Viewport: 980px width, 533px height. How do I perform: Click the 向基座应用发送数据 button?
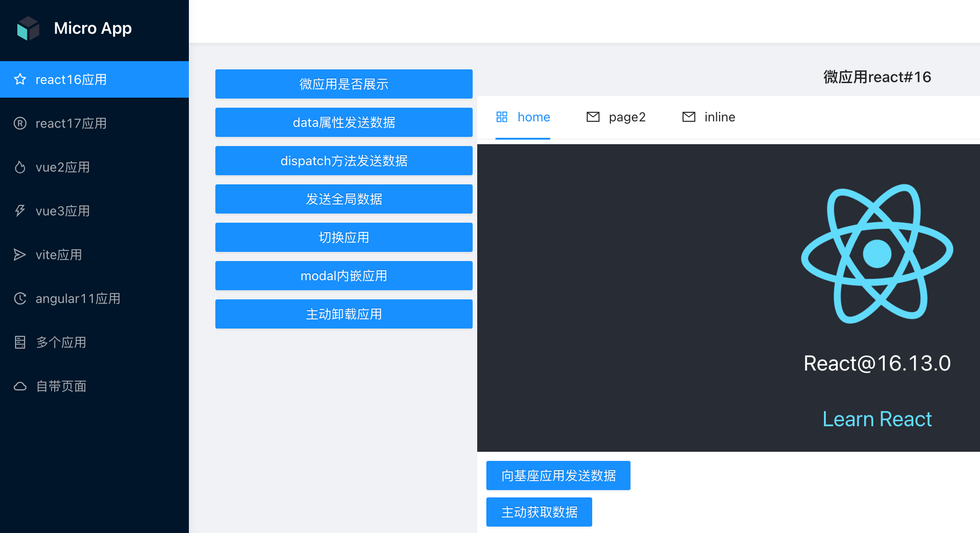point(558,476)
